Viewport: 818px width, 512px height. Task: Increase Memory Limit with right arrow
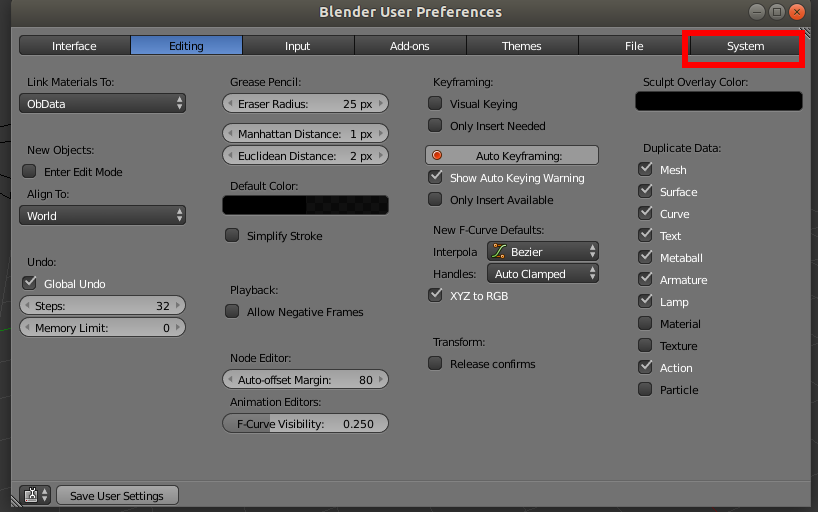pos(178,327)
